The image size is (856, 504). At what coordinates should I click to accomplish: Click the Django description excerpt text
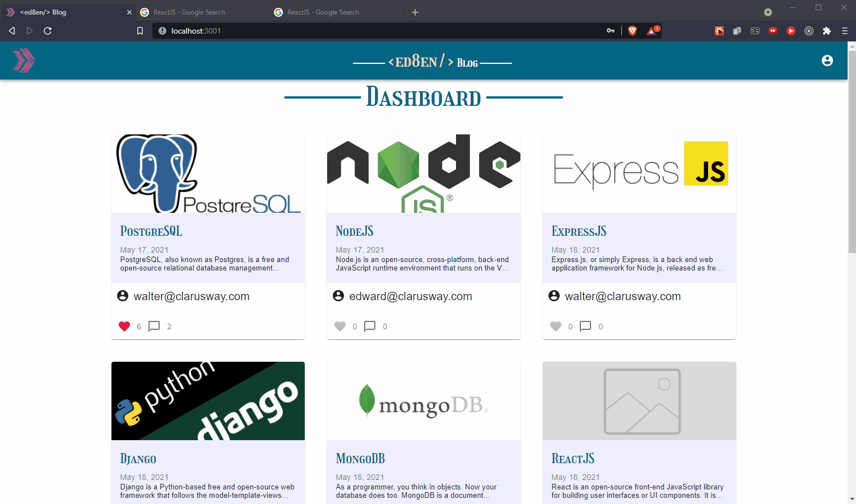pos(207,491)
